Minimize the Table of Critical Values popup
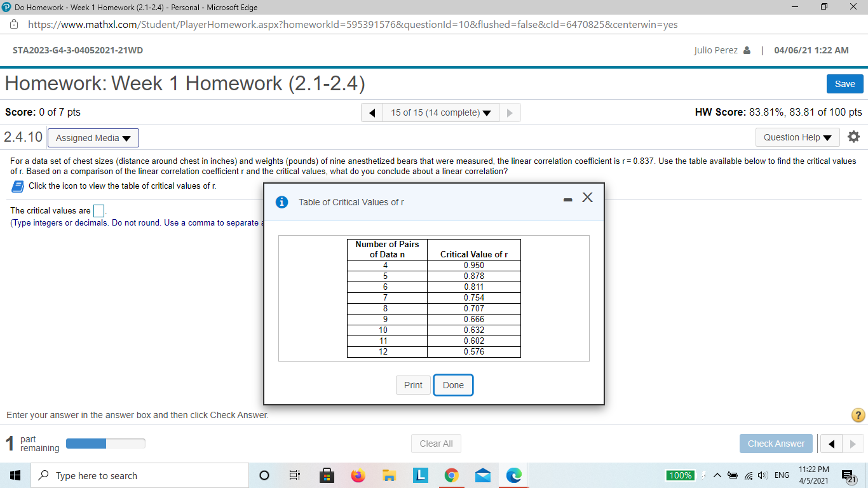 point(567,200)
